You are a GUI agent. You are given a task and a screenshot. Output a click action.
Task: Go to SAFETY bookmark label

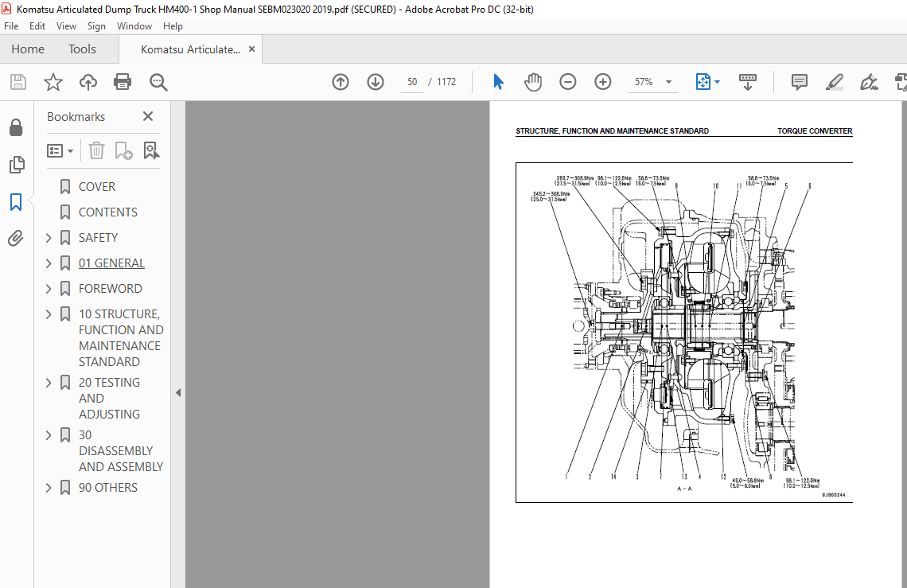pos(98,238)
